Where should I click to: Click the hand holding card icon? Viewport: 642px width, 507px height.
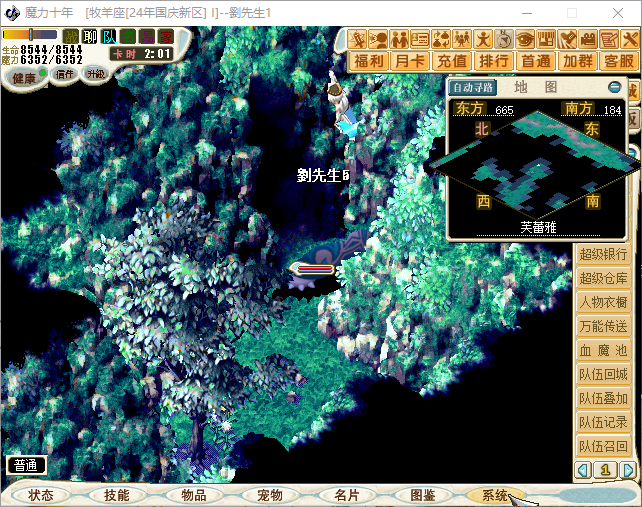tap(567, 39)
